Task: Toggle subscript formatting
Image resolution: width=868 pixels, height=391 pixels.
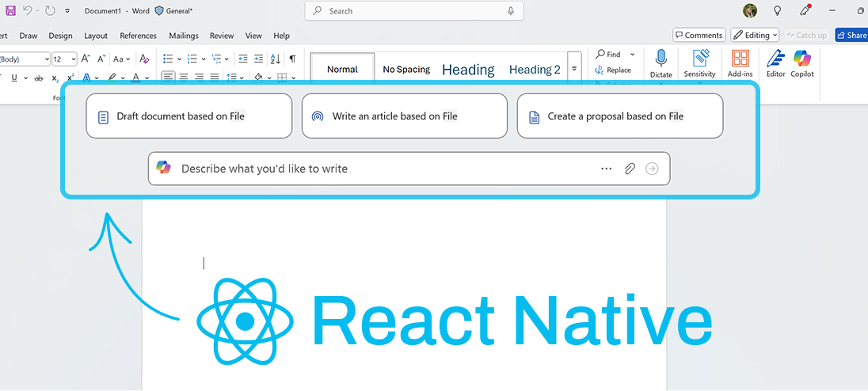Action: (55, 78)
